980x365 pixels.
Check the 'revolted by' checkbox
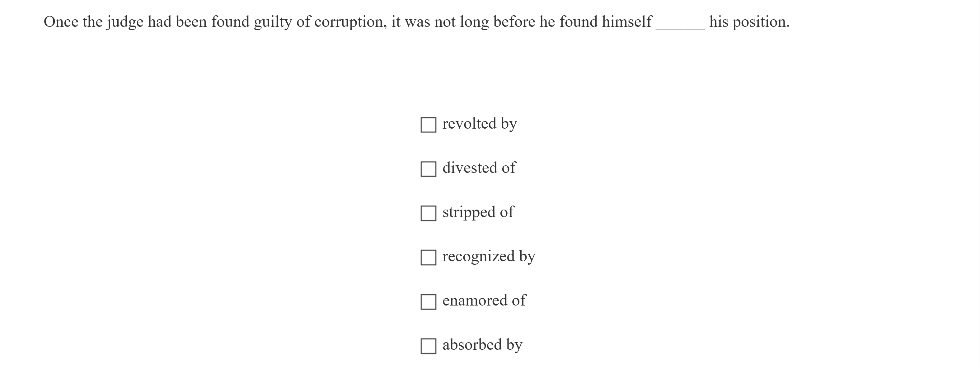[x=428, y=125]
